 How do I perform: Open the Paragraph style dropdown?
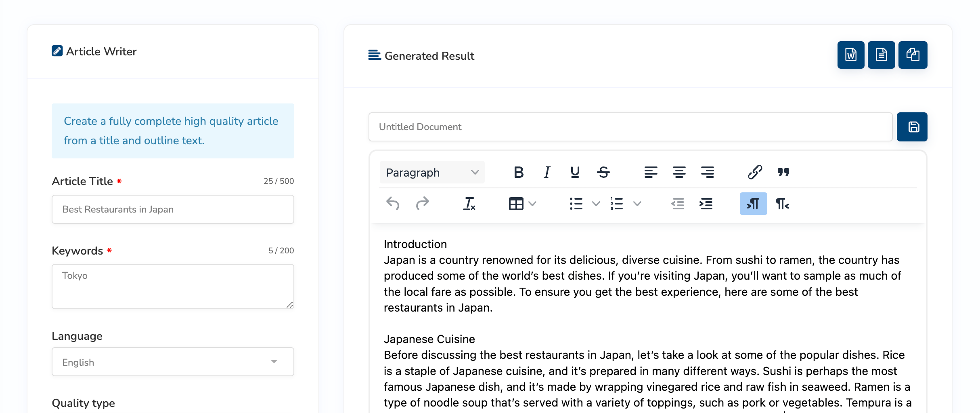point(432,173)
